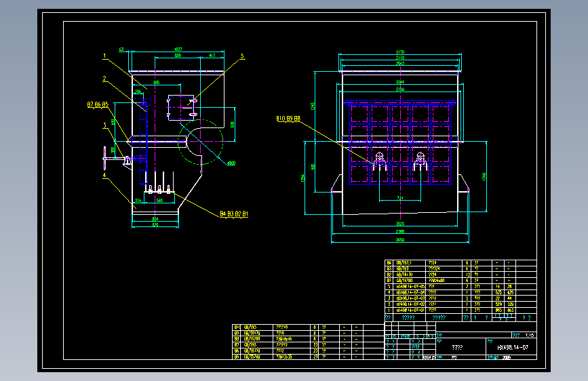Select the B4 GB row in upper parts list

click(460, 263)
